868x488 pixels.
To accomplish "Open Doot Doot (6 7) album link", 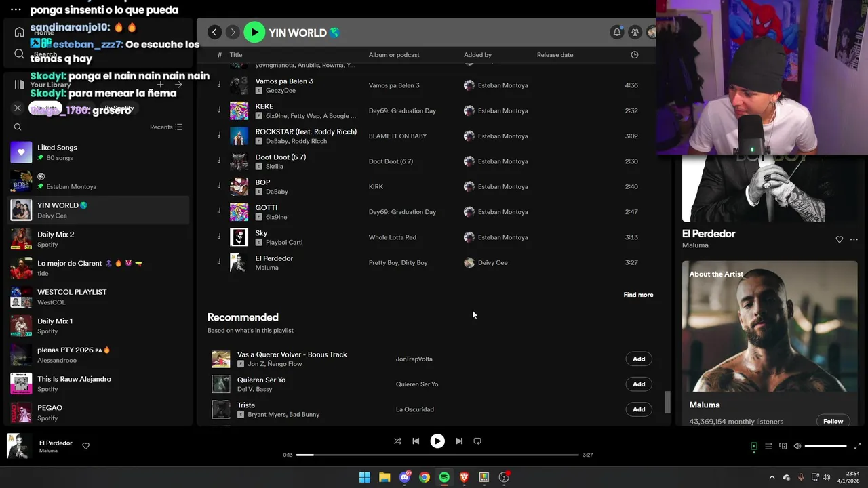I will (391, 161).
